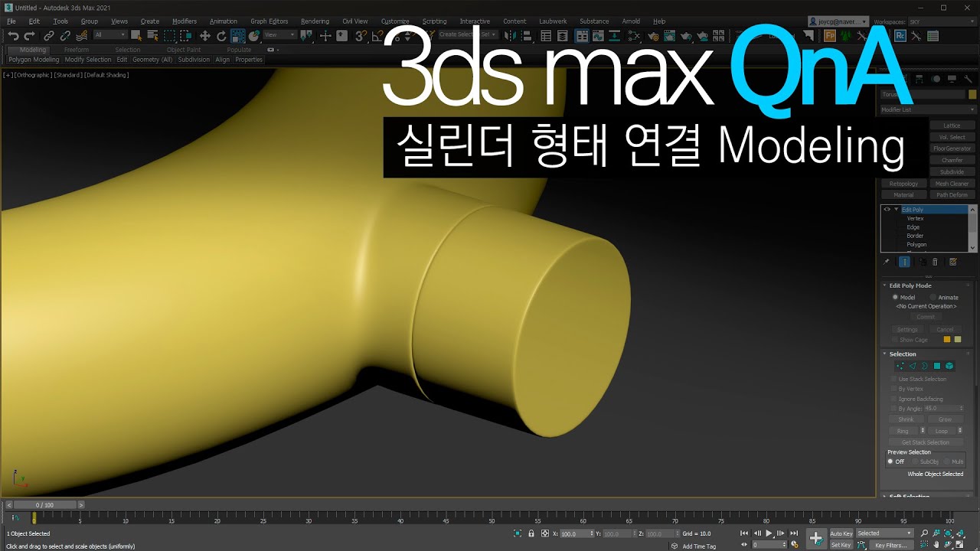Open the reference coordinate View dropdown

[x=281, y=35]
